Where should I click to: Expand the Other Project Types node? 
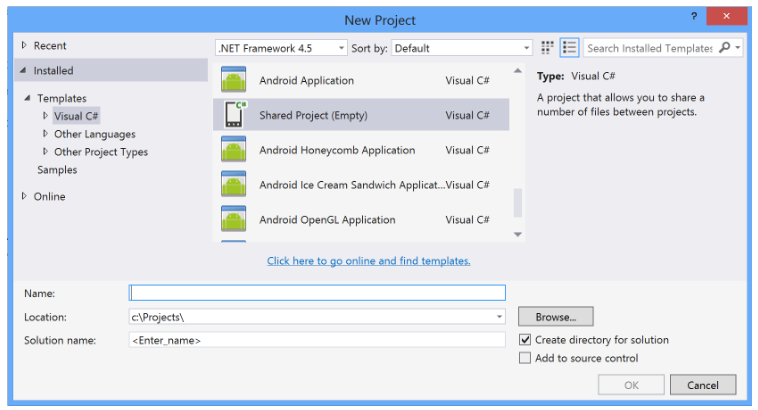(45, 151)
